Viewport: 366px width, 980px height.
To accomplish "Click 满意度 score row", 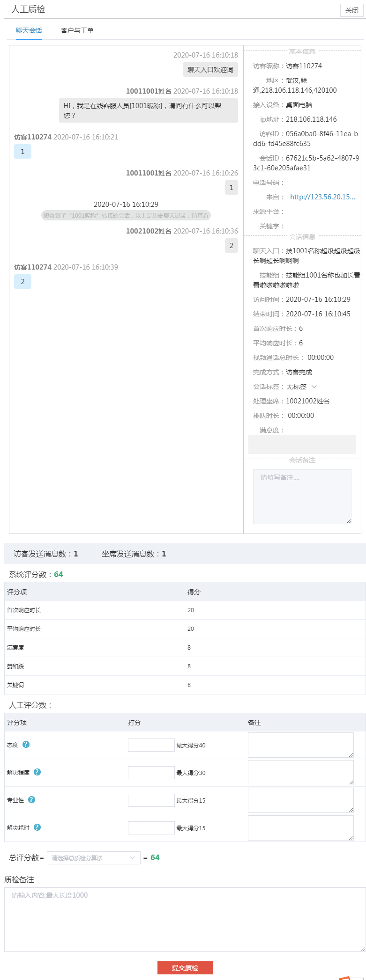I will pyautogui.click(x=185, y=648).
